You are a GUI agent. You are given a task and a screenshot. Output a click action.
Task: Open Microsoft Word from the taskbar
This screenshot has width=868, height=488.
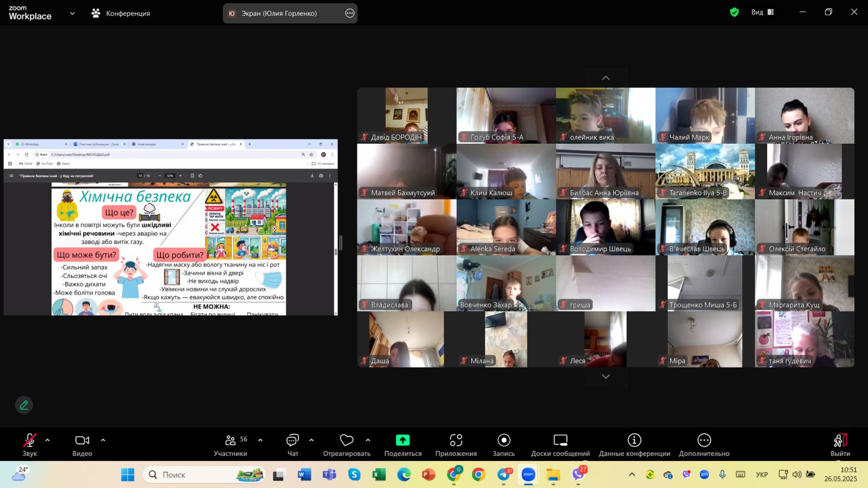[x=304, y=475]
